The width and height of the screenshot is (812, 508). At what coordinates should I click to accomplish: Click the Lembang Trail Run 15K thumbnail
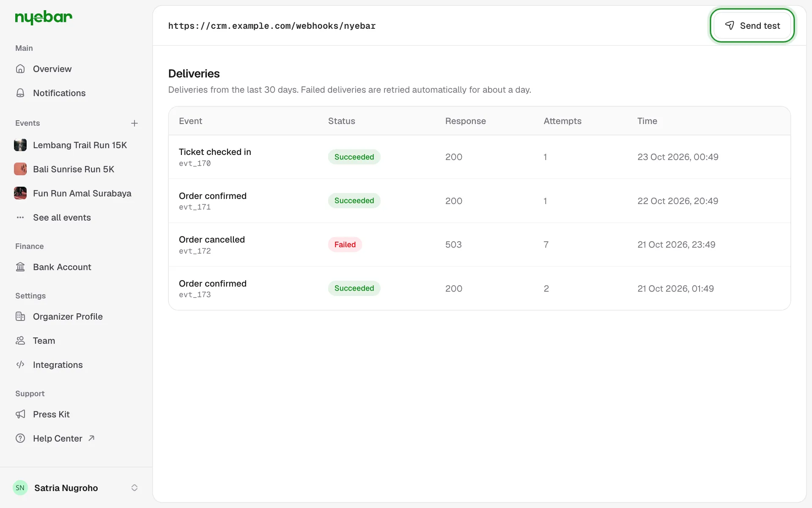pos(20,145)
